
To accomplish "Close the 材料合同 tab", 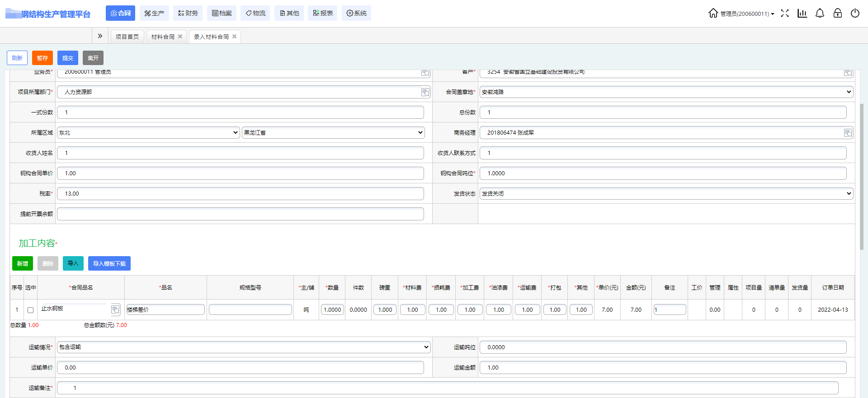I will point(180,37).
